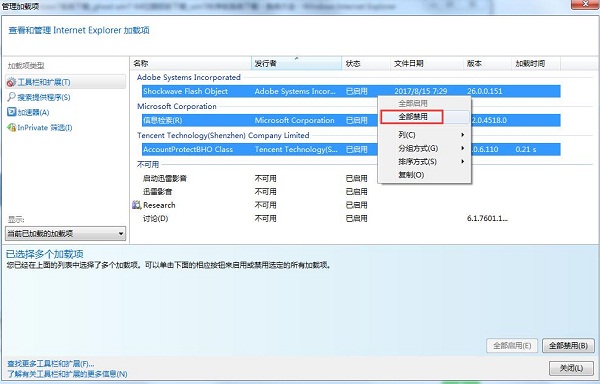Click the Tencent Technology(Shenzhen) Company Limited group header

pos(223,135)
